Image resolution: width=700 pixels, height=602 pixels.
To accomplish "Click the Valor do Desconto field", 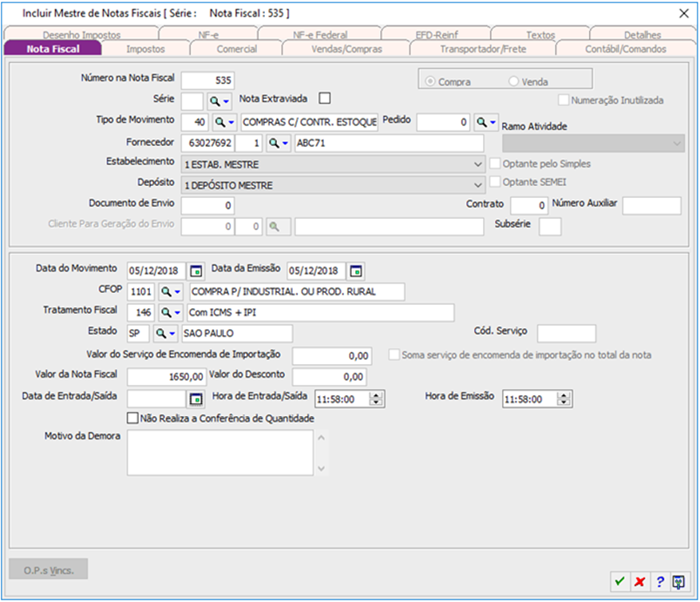I will click(x=330, y=377).
